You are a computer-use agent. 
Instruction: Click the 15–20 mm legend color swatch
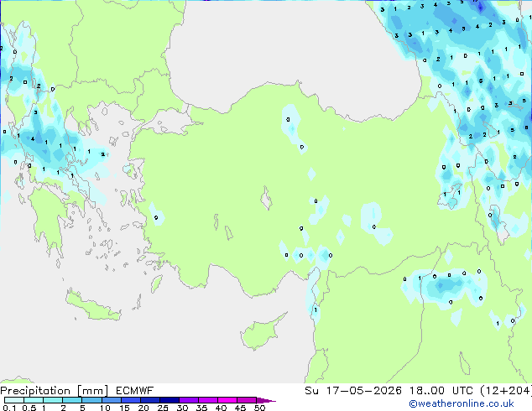(130, 400)
